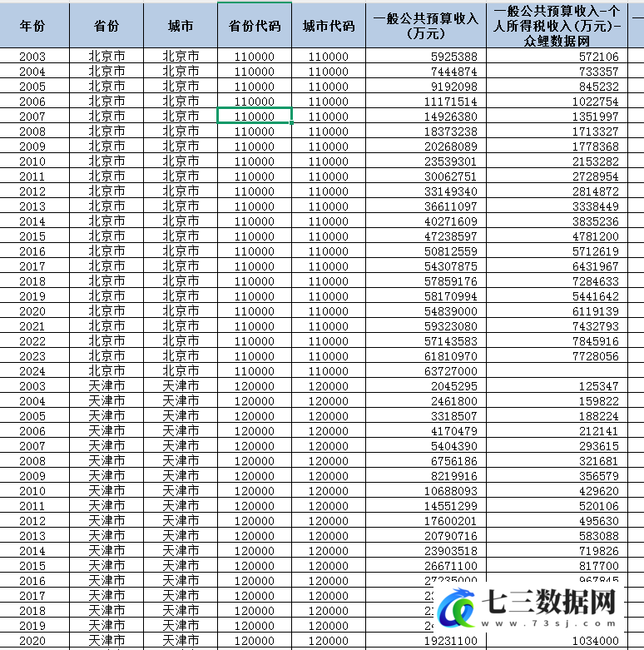Click budget value 11171514
644x650 pixels.
pyautogui.click(x=451, y=102)
